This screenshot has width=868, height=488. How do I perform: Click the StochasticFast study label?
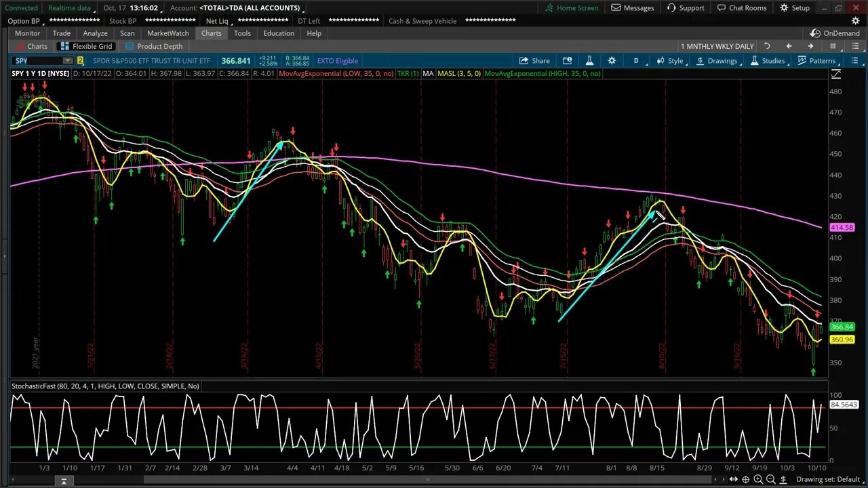105,386
